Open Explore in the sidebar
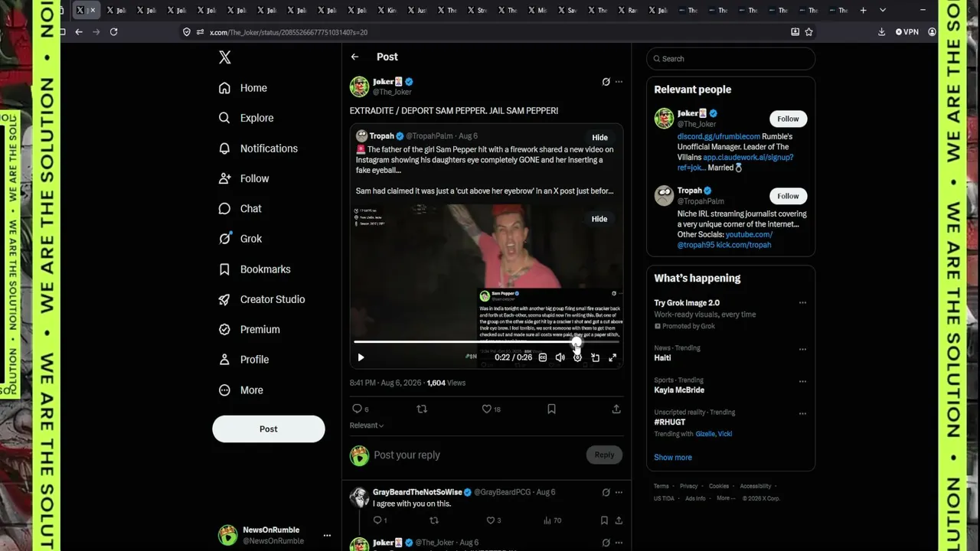980x551 pixels. point(246,118)
